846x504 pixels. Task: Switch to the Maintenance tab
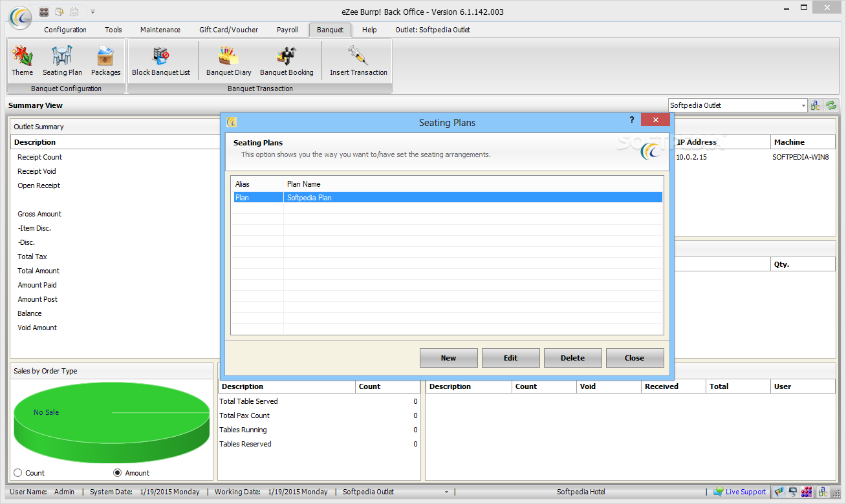[160, 30]
